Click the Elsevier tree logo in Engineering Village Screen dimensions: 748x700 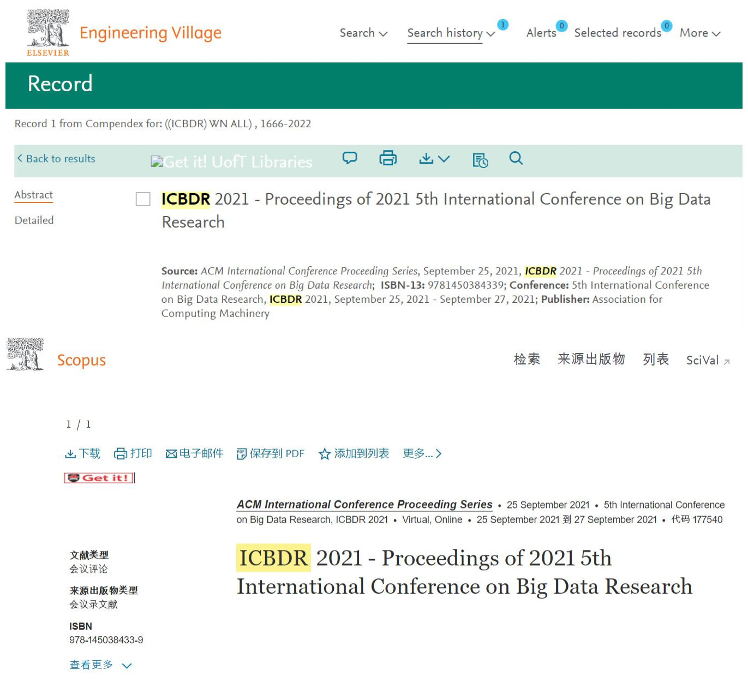coord(48,33)
